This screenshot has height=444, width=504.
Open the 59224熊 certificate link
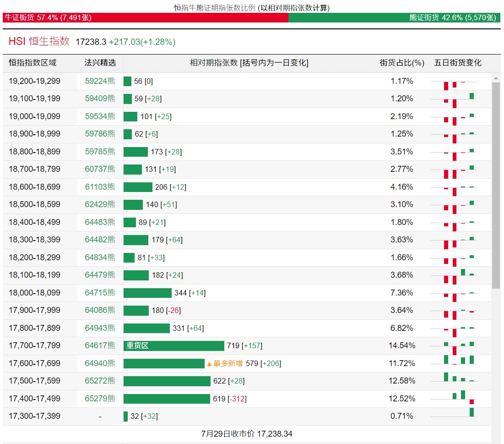[x=100, y=81]
